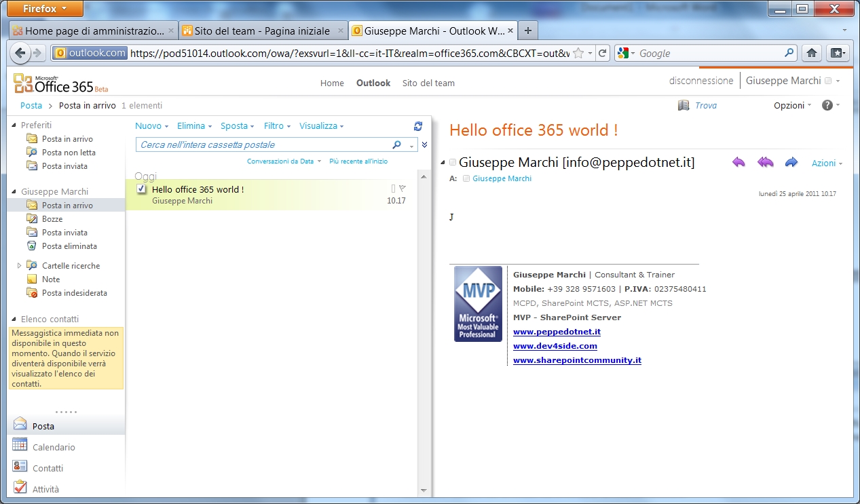Expand the search options double chevron
This screenshot has height=504, width=860.
(425, 144)
